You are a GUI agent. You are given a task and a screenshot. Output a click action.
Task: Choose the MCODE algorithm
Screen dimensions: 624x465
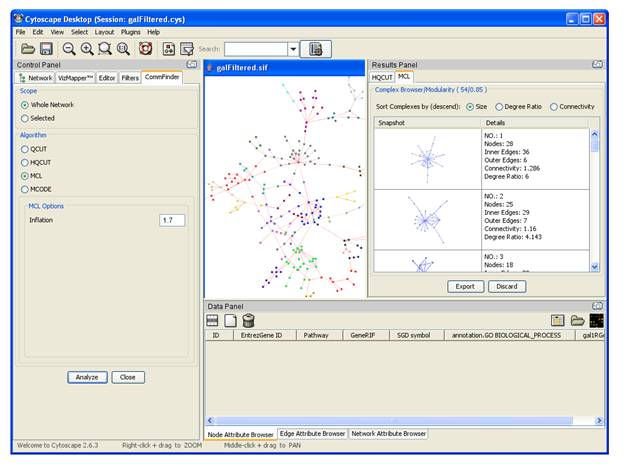[25, 189]
